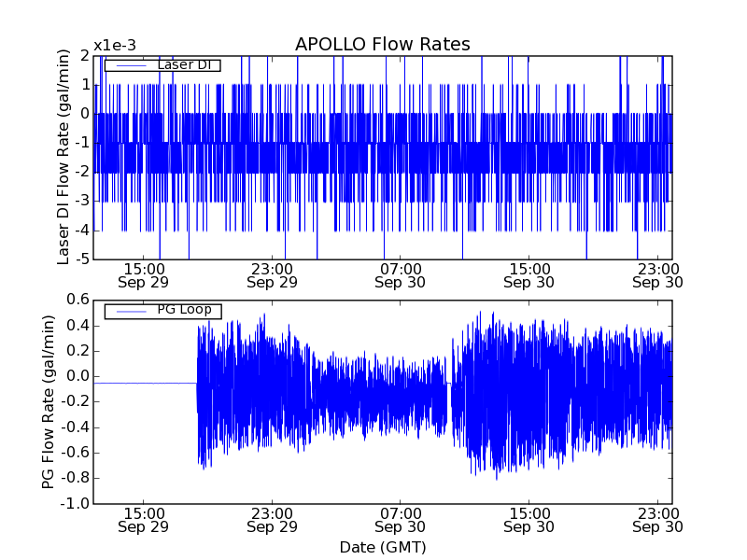Click the '-4' tick on Laser DI y-axis
747x560 pixels.
tap(82, 231)
